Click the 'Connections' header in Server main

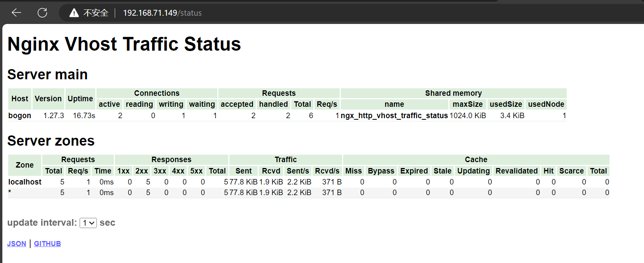(x=157, y=93)
